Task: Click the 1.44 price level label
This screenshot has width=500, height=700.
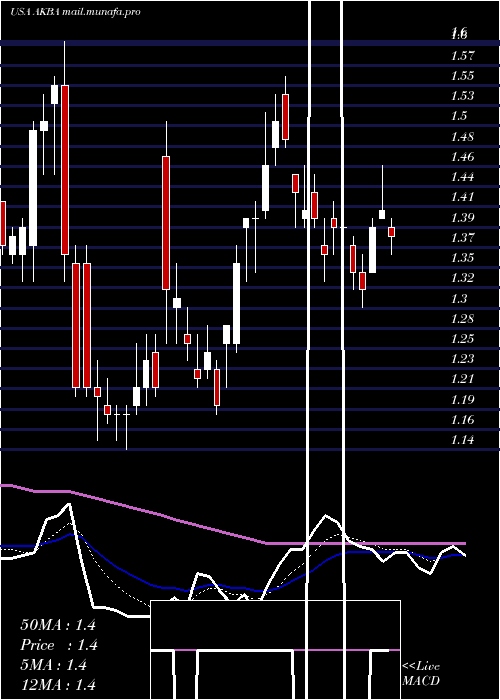Action: [x=462, y=177]
